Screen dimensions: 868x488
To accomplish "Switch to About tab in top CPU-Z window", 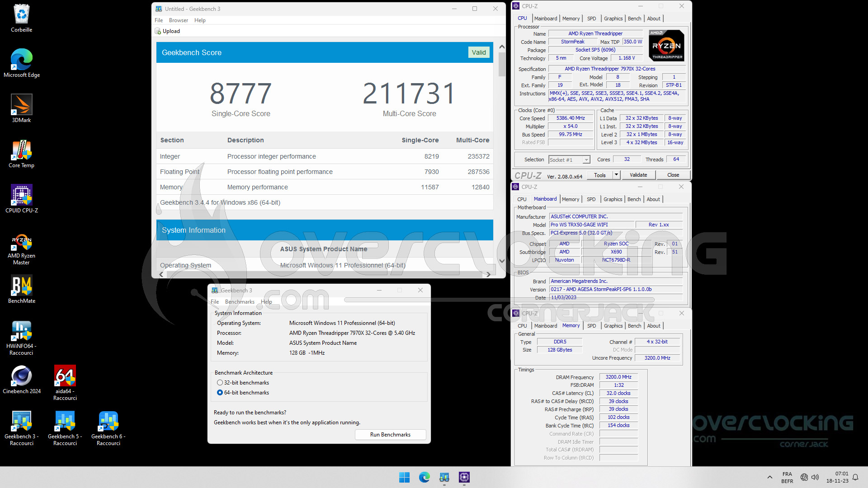I will tap(654, 19).
